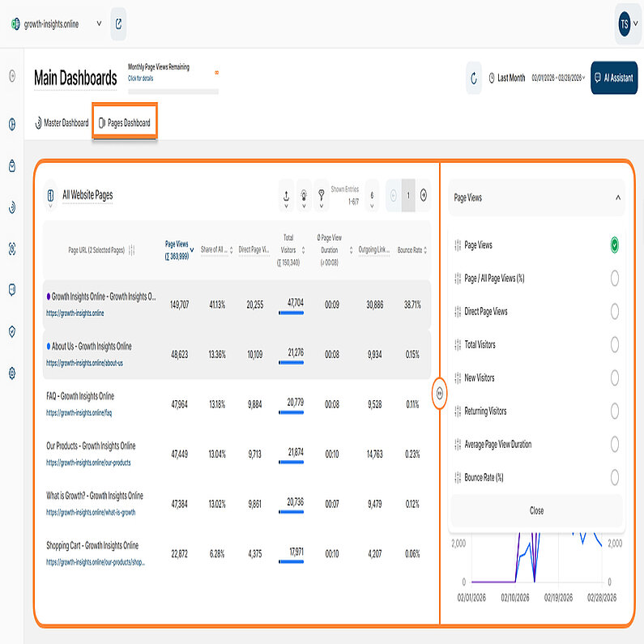Screen dimensions: 644x644
Task: Expand the growth-insights.online site selector
Action: [x=99, y=23]
